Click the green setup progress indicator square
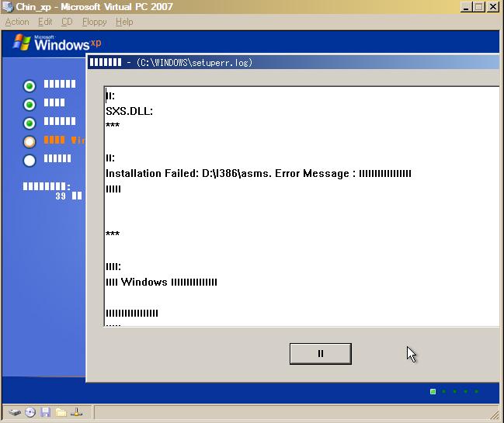The height and width of the screenshot is (423, 504). (x=433, y=391)
